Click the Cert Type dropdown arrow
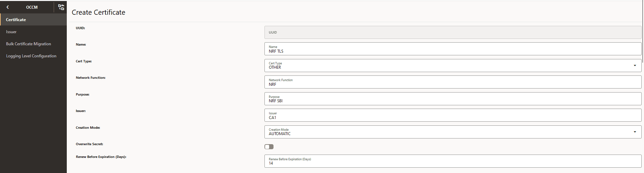This screenshot has width=644, height=173. pyautogui.click(x=635, y=65)
